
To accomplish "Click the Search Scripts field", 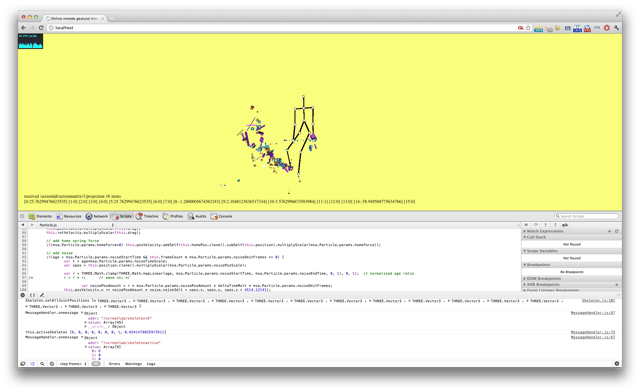I will click(586, 216).
